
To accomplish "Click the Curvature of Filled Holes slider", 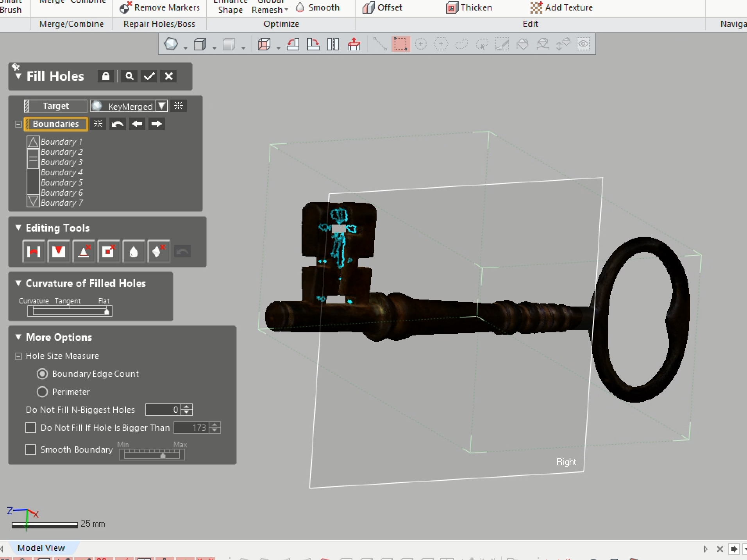I will click(70, 311).
